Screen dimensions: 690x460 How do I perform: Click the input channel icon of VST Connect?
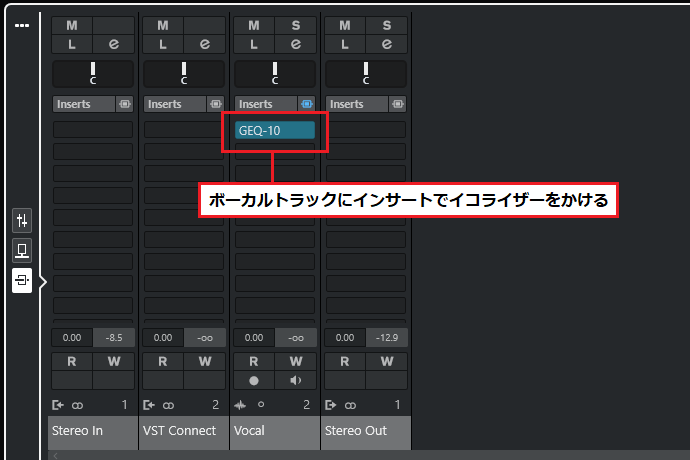click(x=149, y=405)
